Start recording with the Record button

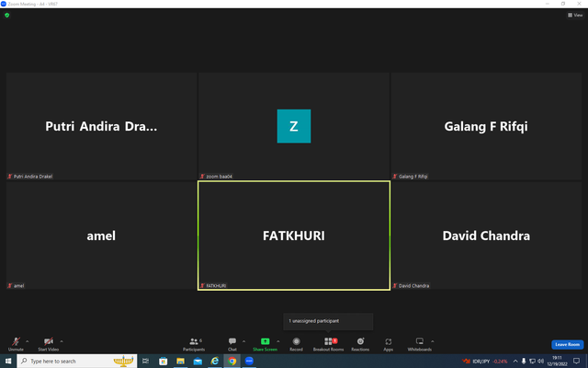pyautogui.click(x=296, y=344)
